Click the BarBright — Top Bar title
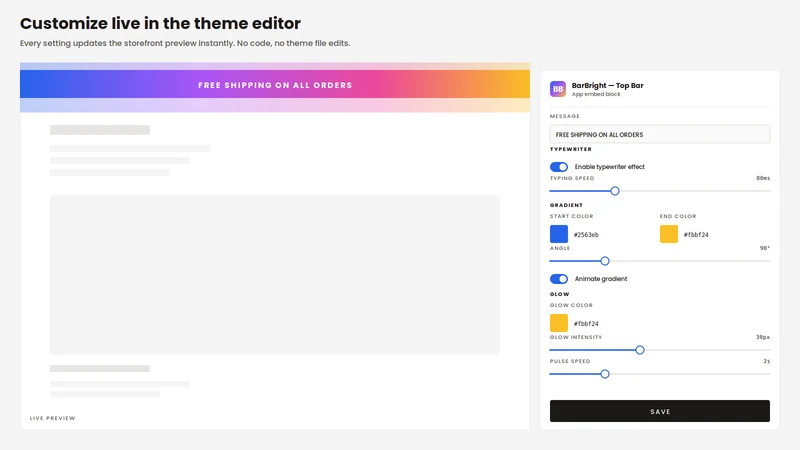Screen dimensions: 800x450 pos(607,85)
